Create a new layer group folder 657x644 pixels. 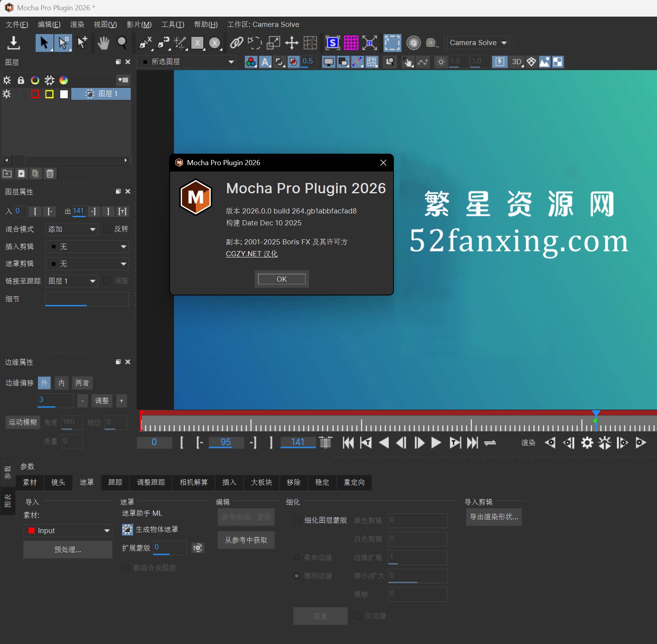tap(7, 173)
